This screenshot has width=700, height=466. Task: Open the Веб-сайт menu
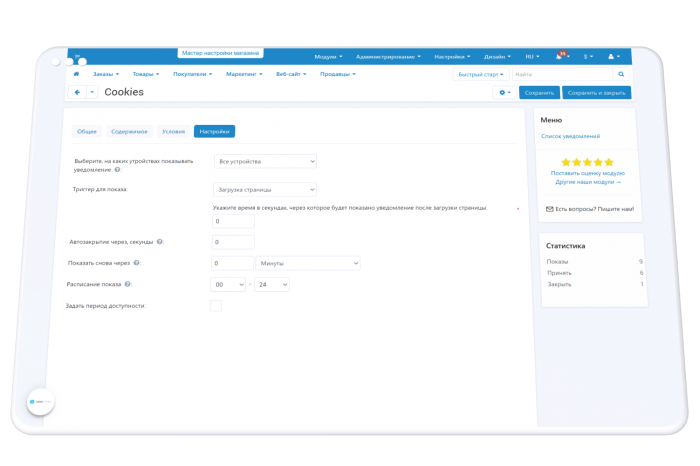291,74
